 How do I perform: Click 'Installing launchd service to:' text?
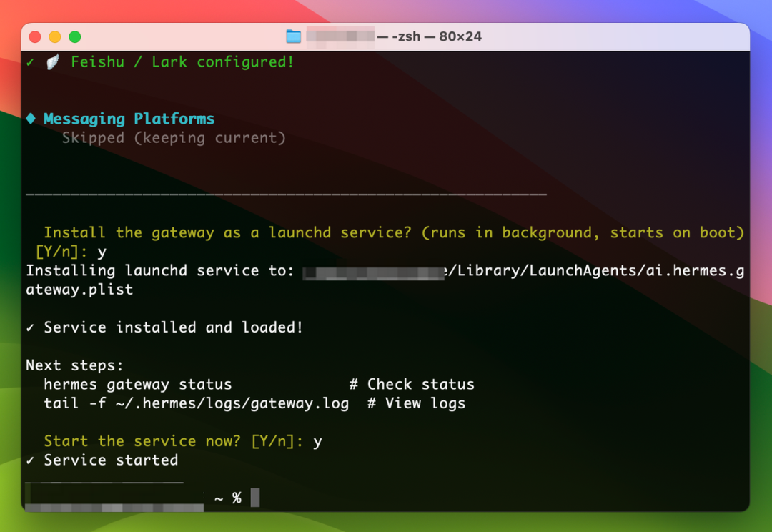pos(160,270)
